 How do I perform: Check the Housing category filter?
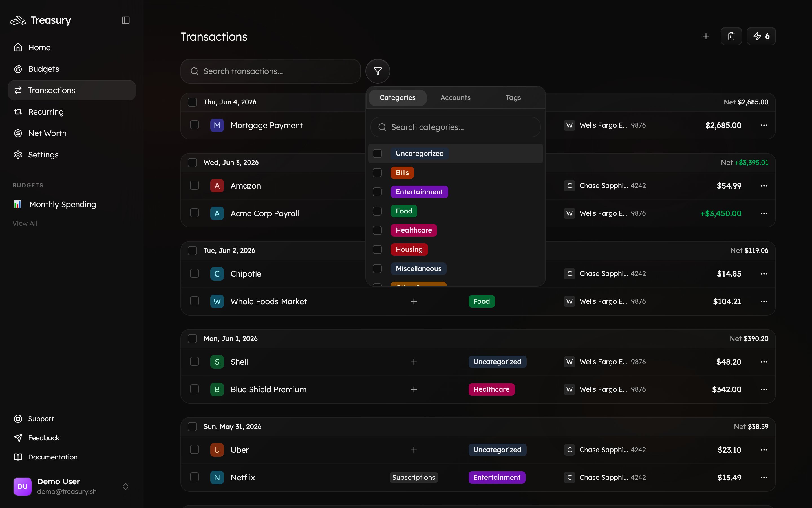(377, 249)
